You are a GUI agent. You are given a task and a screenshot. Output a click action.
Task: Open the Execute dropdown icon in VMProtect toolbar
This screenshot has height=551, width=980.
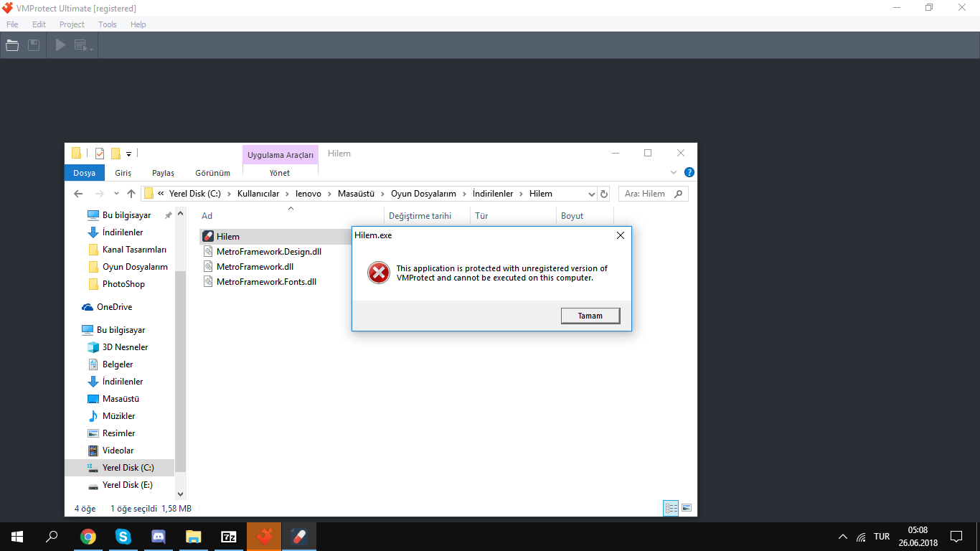pyautogui.click(x=83, y=45)
